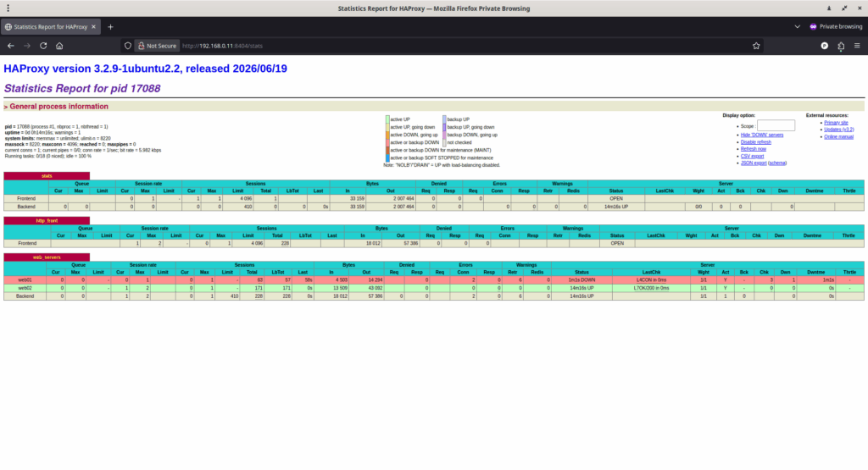Viewport: 868px width, 470px height.
Task: Click the SOFT STOPPED blue legend swatch
Action: 387,158
